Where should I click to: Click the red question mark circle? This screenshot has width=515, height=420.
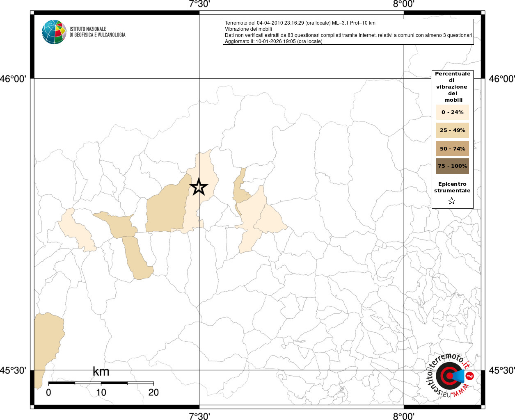click(470, 376)
